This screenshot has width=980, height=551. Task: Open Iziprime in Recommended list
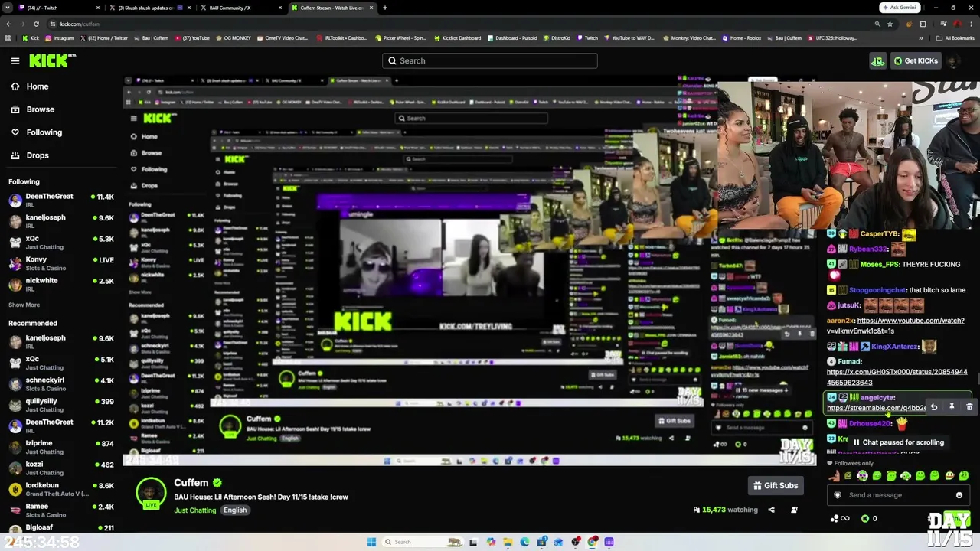point(61,447)
